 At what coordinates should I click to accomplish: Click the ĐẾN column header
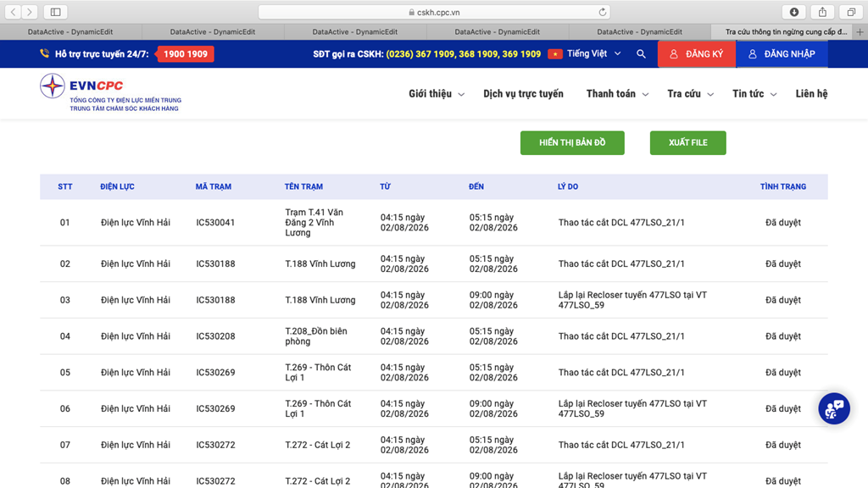(x=476, y=186)
